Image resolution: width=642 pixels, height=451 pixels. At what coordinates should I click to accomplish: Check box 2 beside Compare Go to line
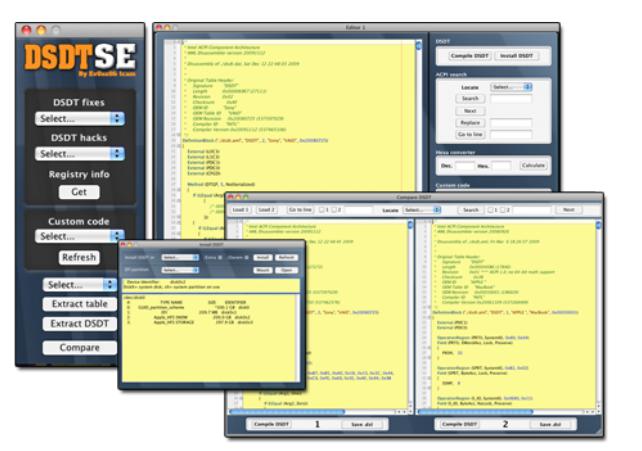click(x=334, y=210)
